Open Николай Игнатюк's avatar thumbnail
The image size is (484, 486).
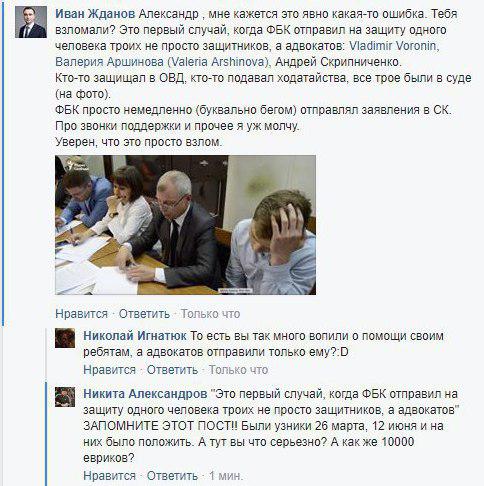(x=65, y=338)
